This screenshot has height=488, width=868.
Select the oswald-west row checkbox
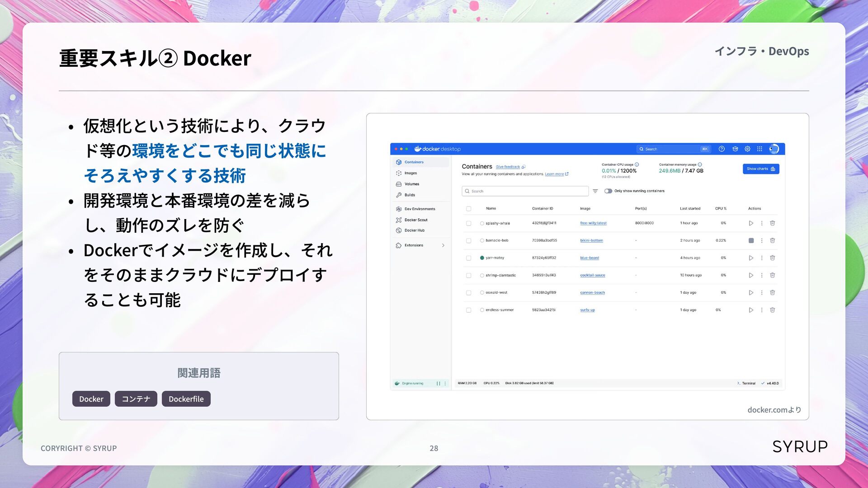click(469, 293)
